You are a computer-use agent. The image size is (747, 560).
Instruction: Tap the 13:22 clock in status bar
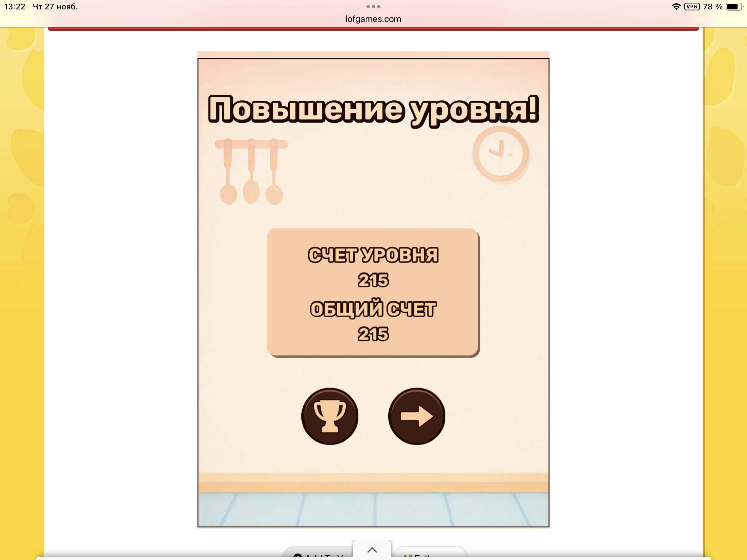click(14, 7)
